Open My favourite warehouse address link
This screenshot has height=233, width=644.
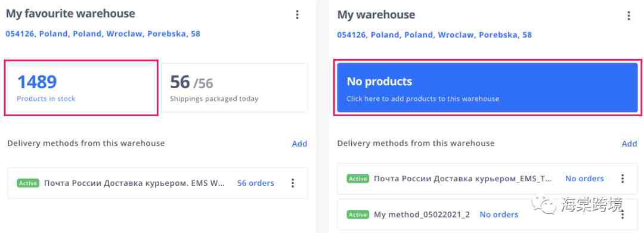pyautogui.click(x=103, y=33)
